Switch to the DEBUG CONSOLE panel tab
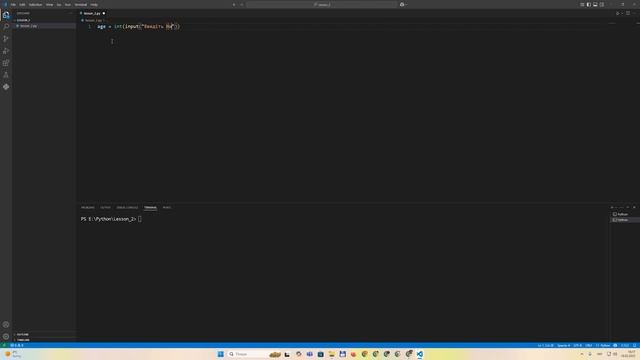640x360 pixels. (x=127, y=207)
